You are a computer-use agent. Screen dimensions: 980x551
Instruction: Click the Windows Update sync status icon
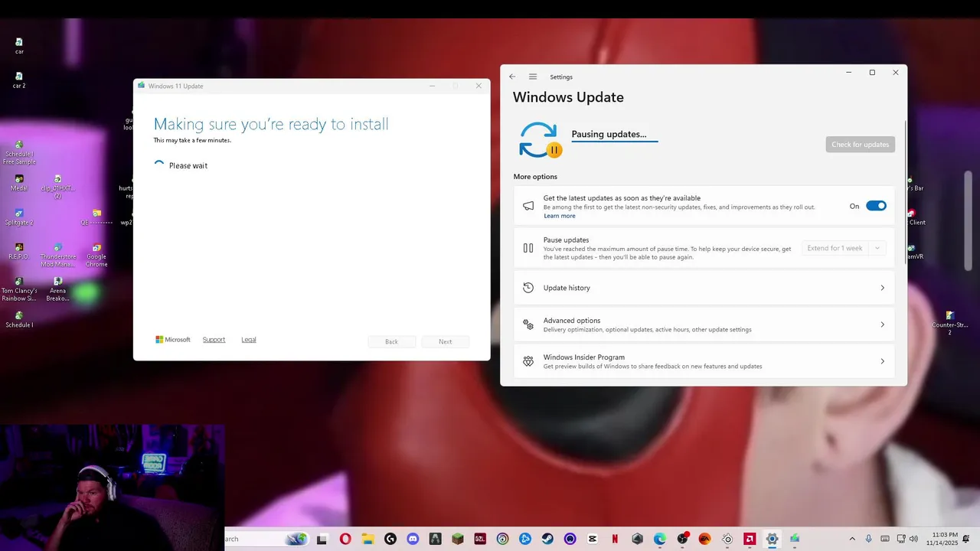[x=540, y=141]
